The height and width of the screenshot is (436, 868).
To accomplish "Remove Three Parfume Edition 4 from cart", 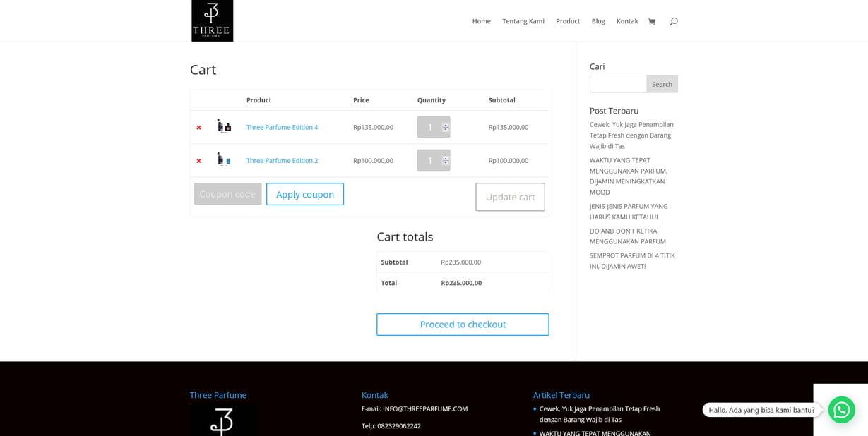I will tap(198, 128).
